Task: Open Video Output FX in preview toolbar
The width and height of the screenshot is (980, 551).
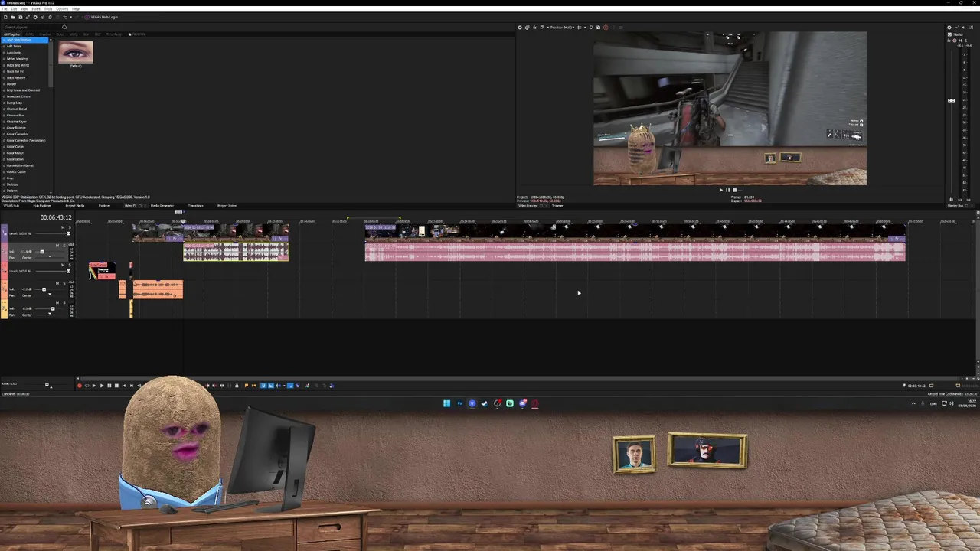Action: pos(534,28)
